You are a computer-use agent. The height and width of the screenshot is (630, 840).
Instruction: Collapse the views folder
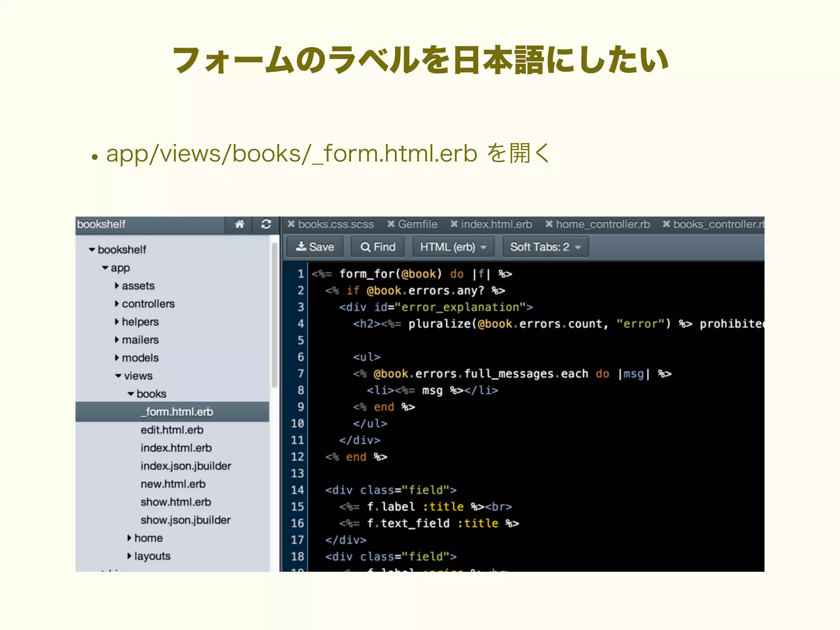point(118,376)
